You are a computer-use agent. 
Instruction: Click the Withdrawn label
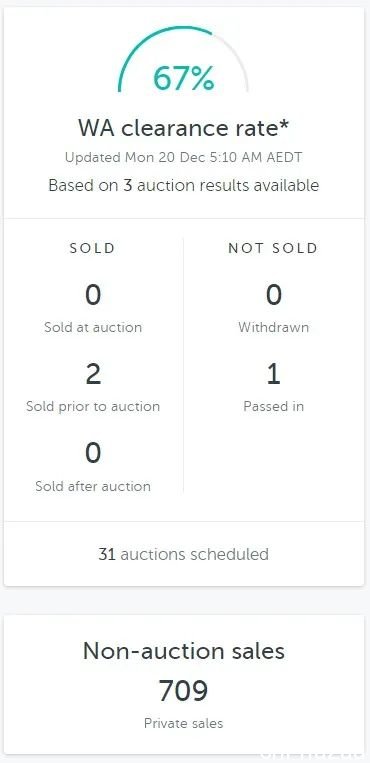pos(274,327)
